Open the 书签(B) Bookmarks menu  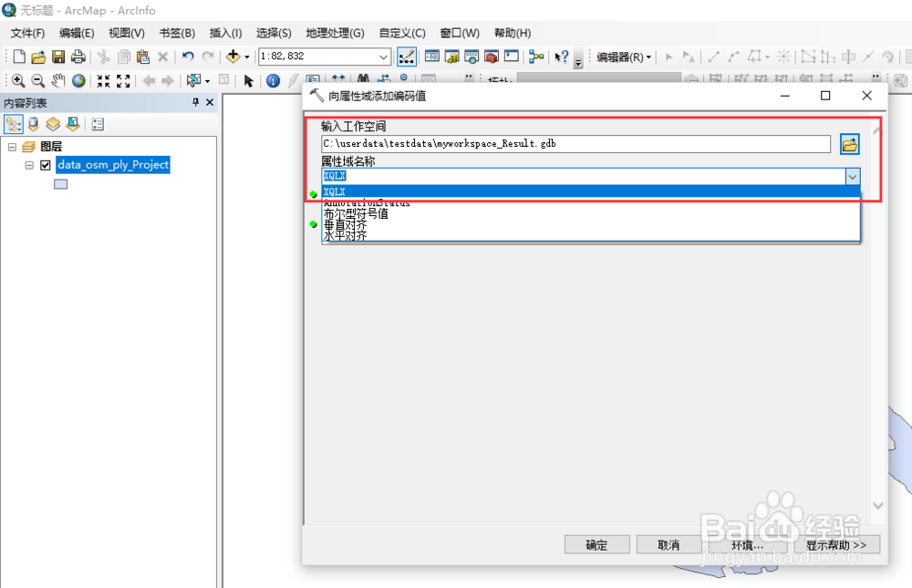(x=177, y=33)
